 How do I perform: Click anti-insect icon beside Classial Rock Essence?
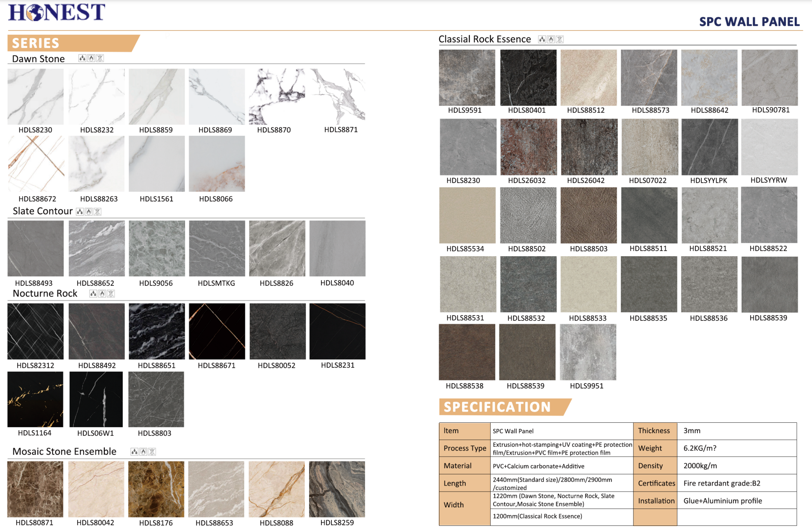tap(559, 39)
